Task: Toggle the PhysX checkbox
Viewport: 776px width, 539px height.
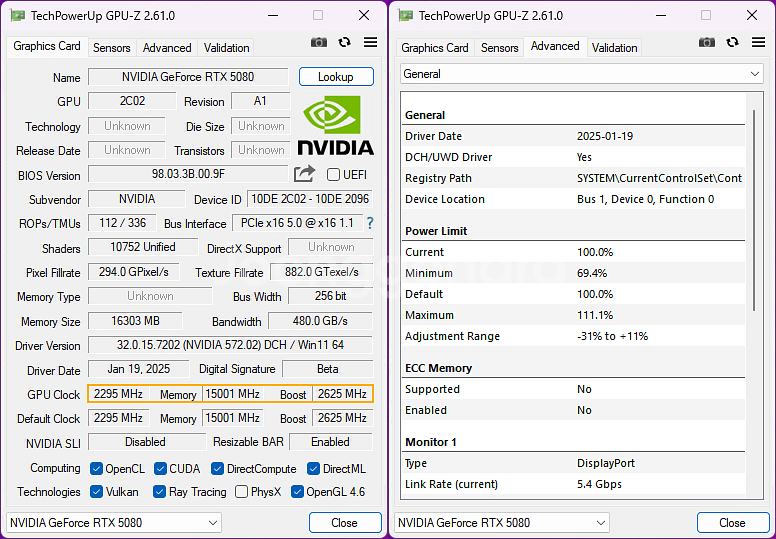Action: (242, 492)
